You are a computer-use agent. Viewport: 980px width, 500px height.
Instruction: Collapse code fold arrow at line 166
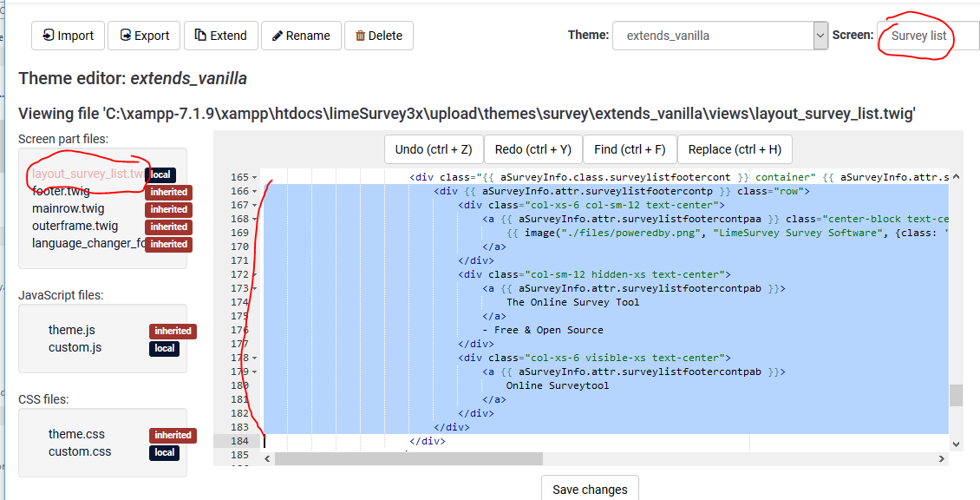[253, 191]
